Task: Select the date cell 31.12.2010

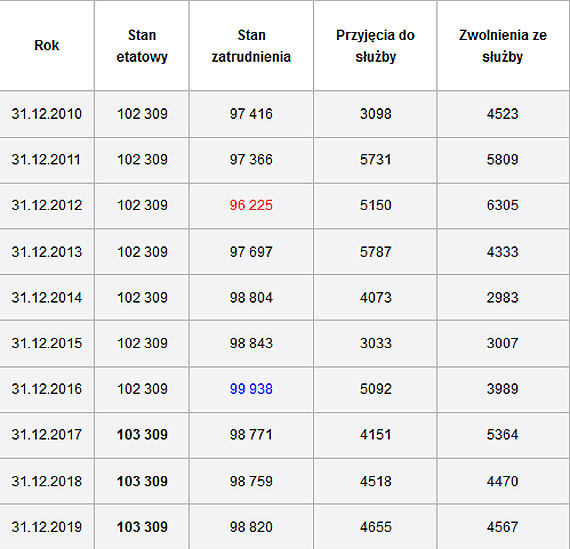Action: coord(47,114)
